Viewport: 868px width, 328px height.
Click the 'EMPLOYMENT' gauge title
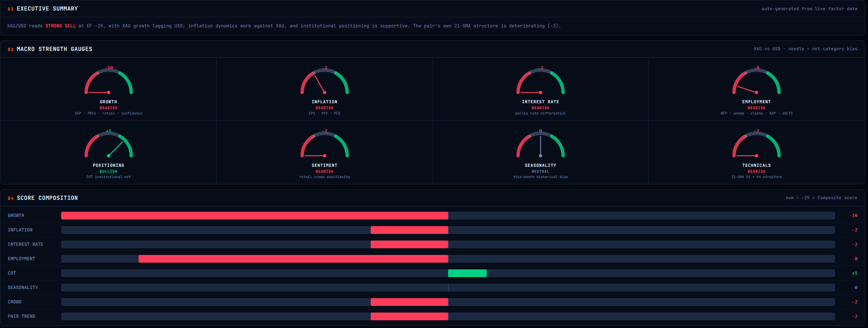[757, 102]
